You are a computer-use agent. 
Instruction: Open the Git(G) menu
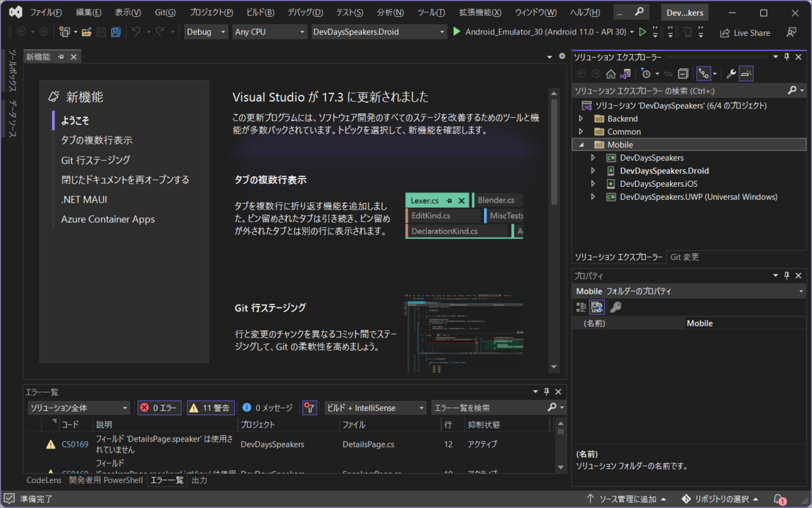tap(165, 13)
